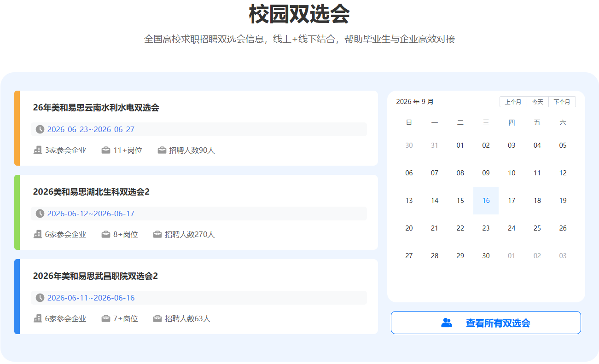The image size is (599, 364).
Task: Click the clock icon beside 2026-06-12~2026-06-17
Action: pos(40,214)
